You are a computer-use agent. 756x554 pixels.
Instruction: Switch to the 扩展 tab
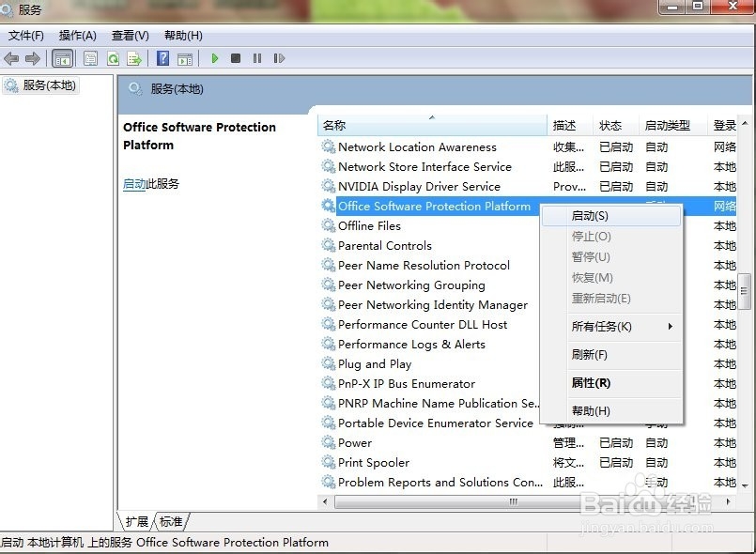point(136,522)
